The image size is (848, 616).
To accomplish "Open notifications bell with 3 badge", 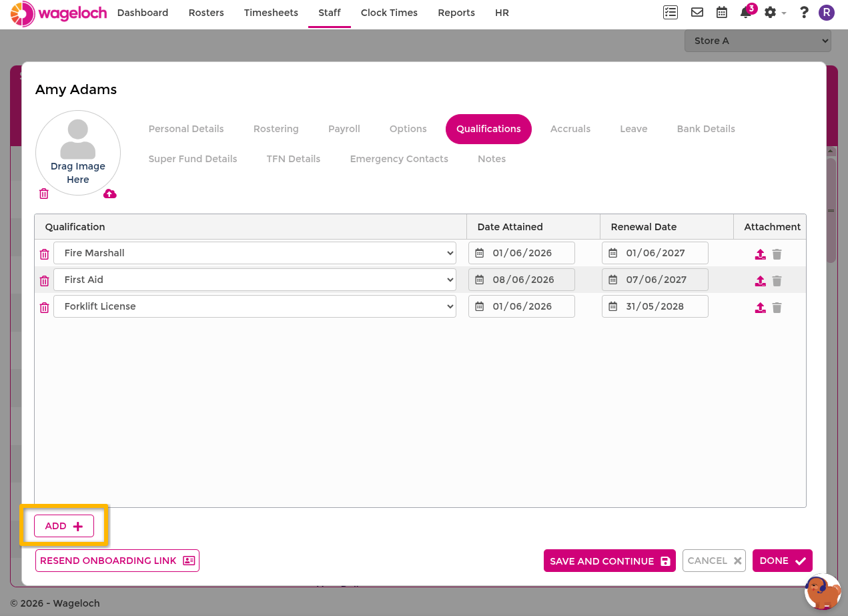I will pos(747,11).
